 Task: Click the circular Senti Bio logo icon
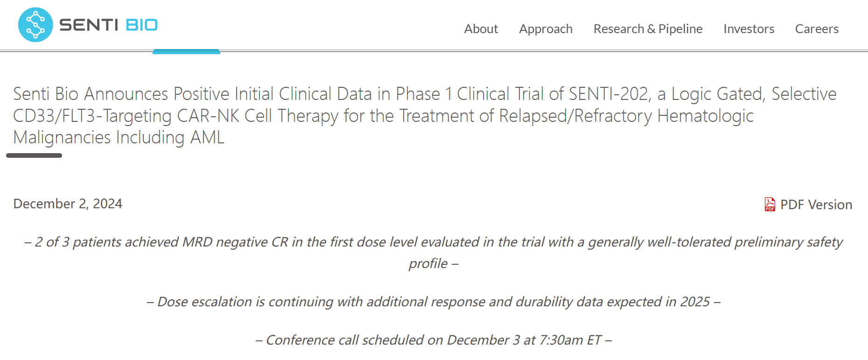(x=35, y=25)
